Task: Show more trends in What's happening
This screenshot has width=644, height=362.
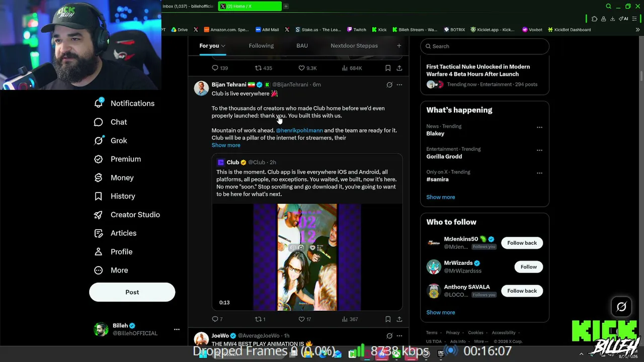Action: click(x=441, y=197)
